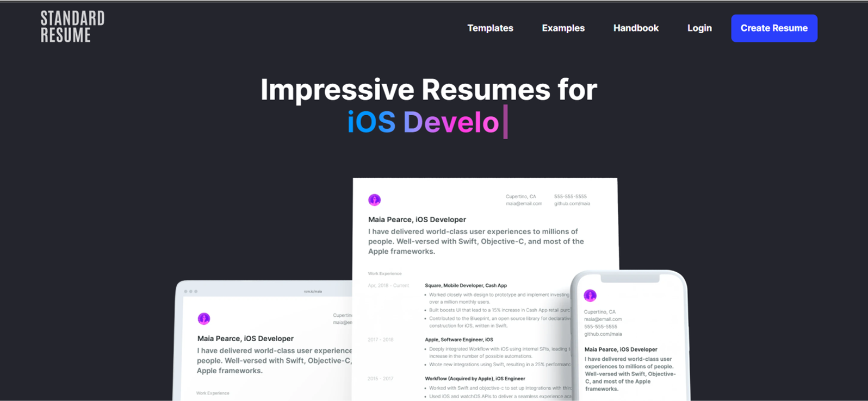This screenshot has height=401, width=868.
Task: Click maia@email.com on center resume
Action: (x=524, y=204)
